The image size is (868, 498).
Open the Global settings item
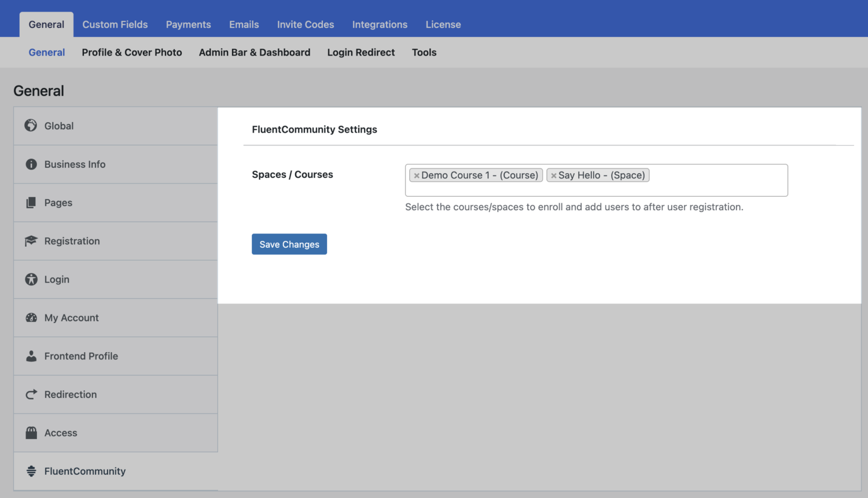click(x=116, y=126)
